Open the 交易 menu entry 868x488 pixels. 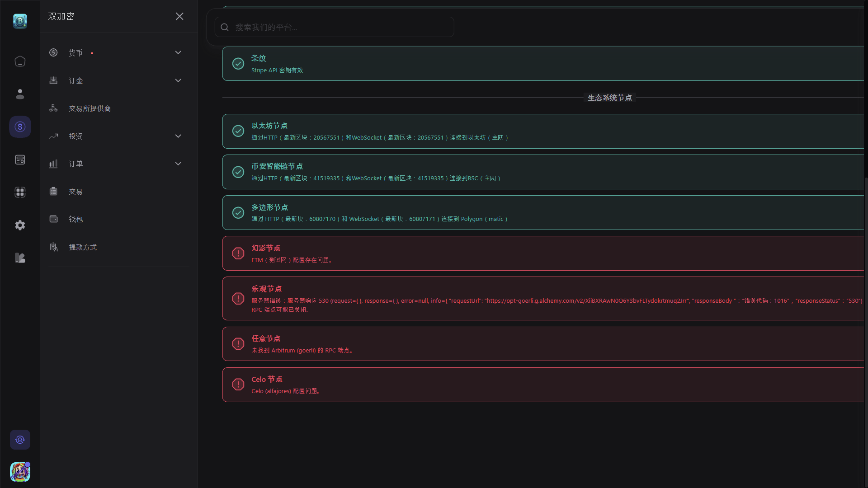pyautogui.click(x=75, y=192)
